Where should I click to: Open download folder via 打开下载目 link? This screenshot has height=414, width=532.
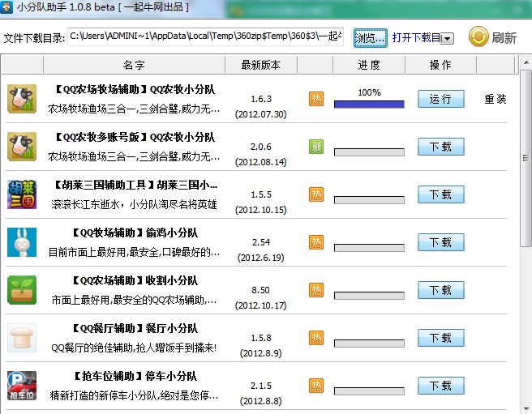coord(416,37)
